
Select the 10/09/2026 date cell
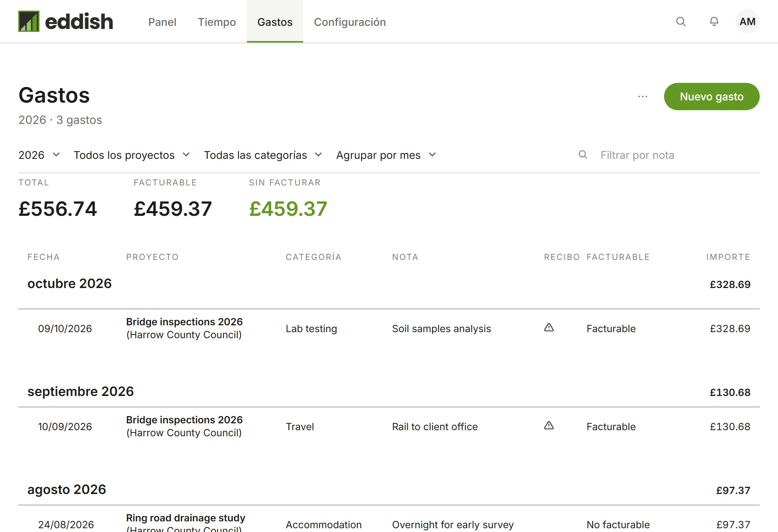65,427
